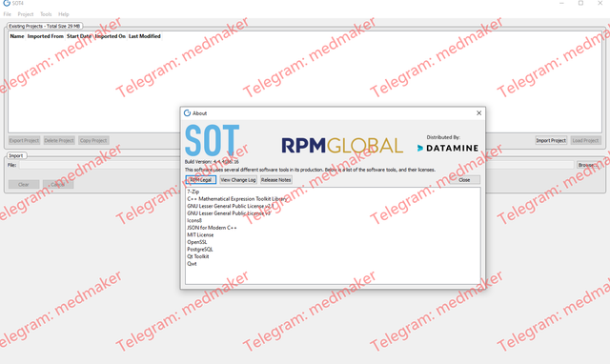Click the import File input field

pos(296,165)
